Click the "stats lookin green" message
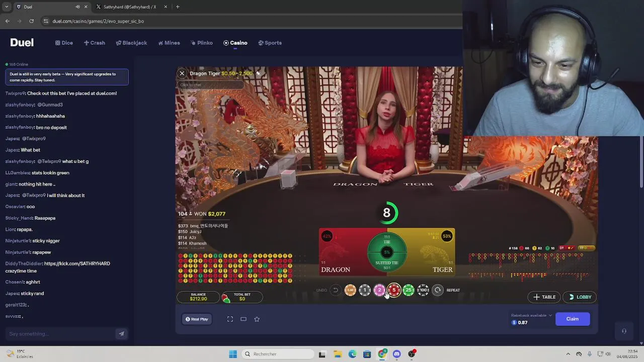The image size is (644, 362). [50, 173]
